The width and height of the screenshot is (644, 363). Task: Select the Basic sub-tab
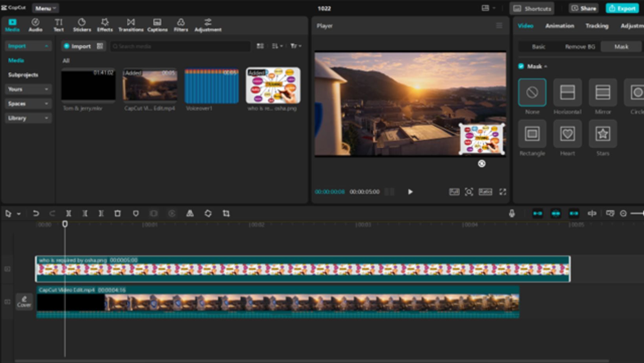click(x=538, y=46)
